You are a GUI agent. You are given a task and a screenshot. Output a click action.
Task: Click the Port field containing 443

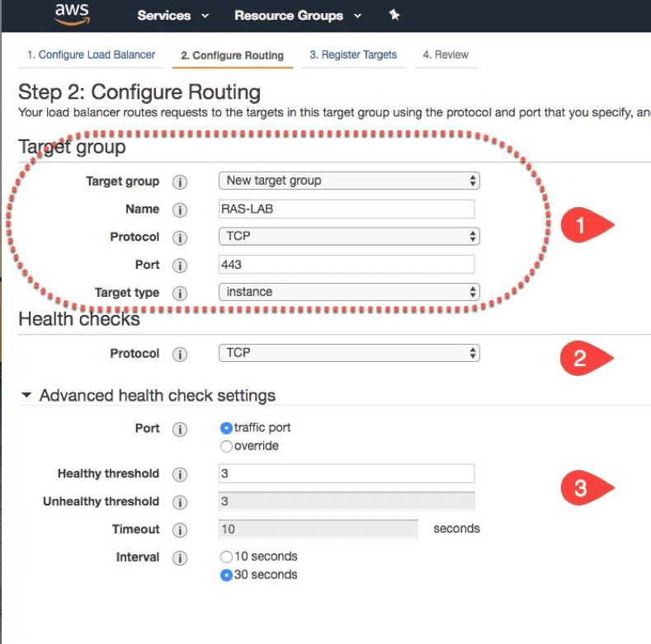tap(347, 265)
